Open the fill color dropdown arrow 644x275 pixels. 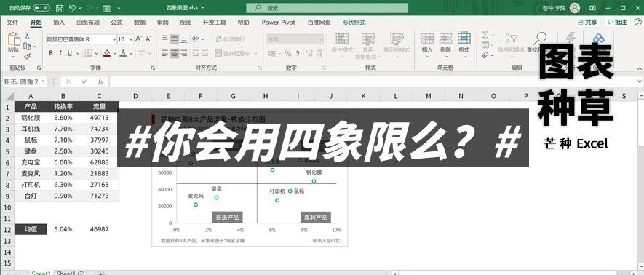pyautogui.click(x=114, y=53)
